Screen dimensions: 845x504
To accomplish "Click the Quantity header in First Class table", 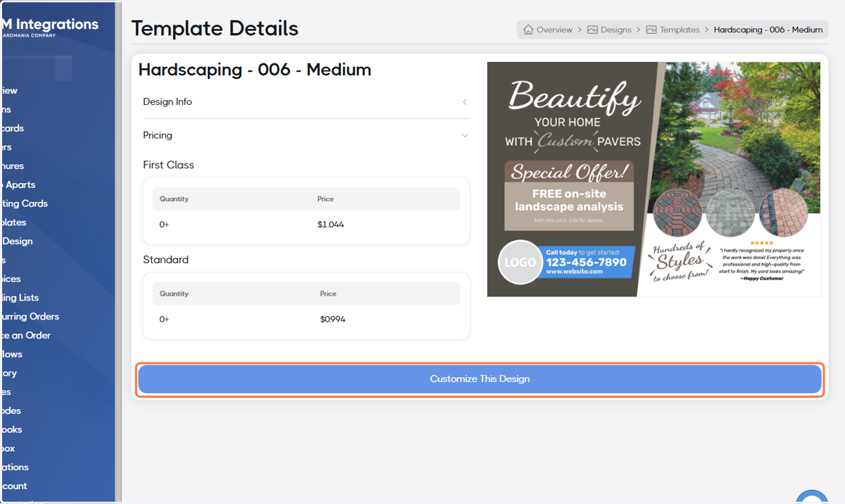I will [174, 199].
